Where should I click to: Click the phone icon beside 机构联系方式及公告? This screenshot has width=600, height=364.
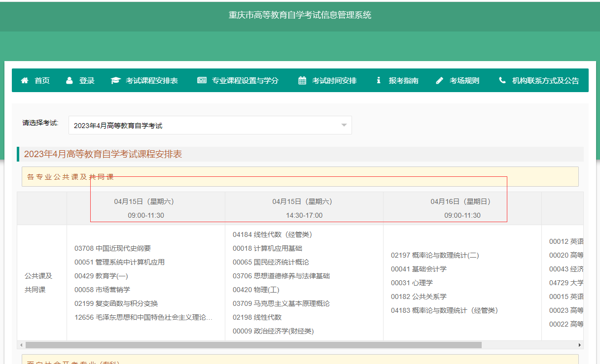pyautogui.click(x=502, y=80)
